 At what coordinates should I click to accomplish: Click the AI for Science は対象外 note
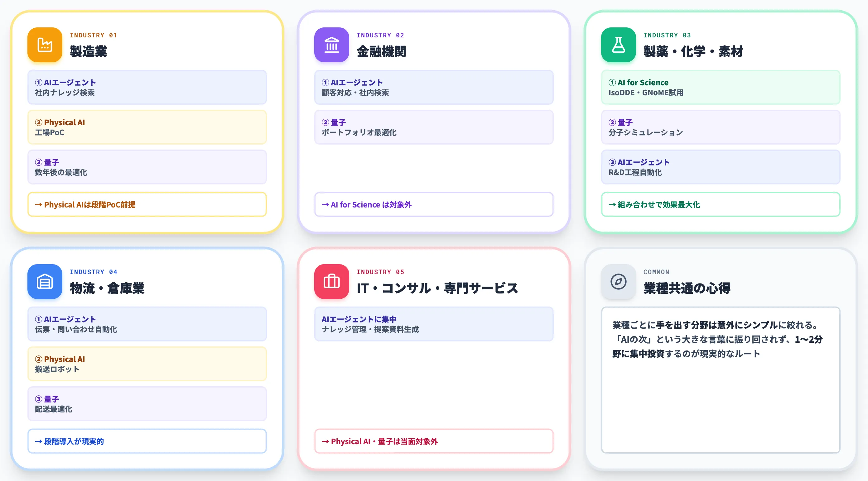click(434, 204)
